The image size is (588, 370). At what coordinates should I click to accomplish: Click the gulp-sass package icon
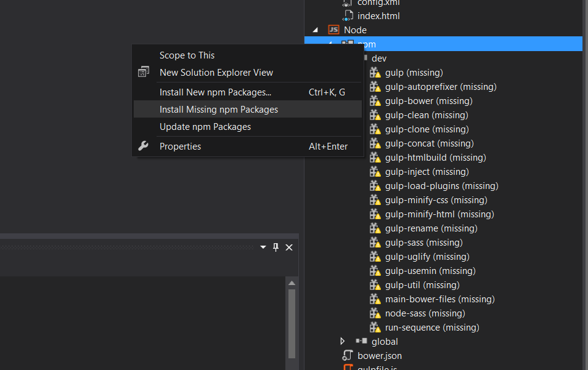click(x=375, y=243)
